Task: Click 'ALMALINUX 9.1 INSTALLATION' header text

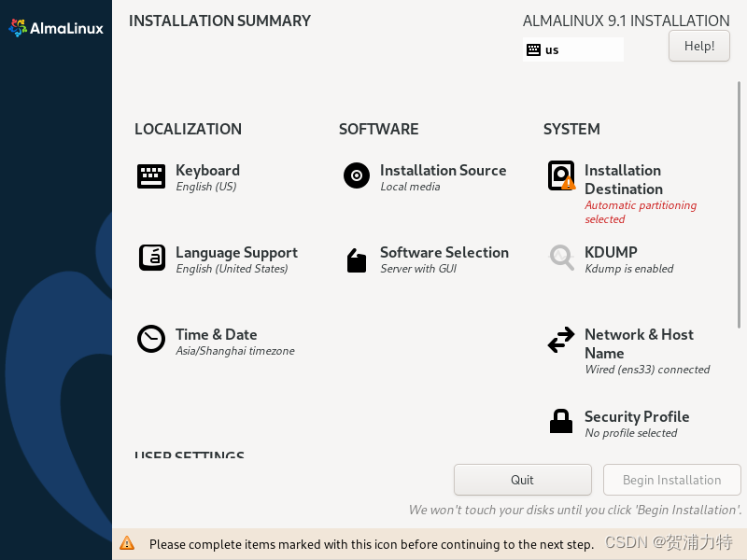Action: (x=626, y=21)
